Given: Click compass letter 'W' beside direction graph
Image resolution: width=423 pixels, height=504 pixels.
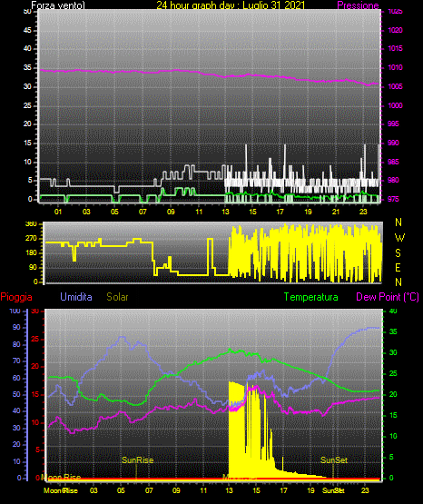Looking at the screenshot, I should pos(399,238).
